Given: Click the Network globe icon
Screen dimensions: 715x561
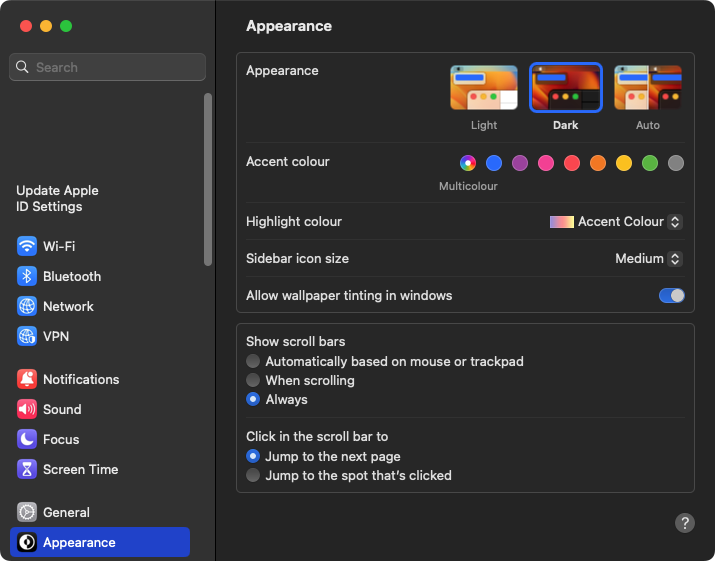Looking at the screenshot, I should pyautogui.click(x=27, y=306).
